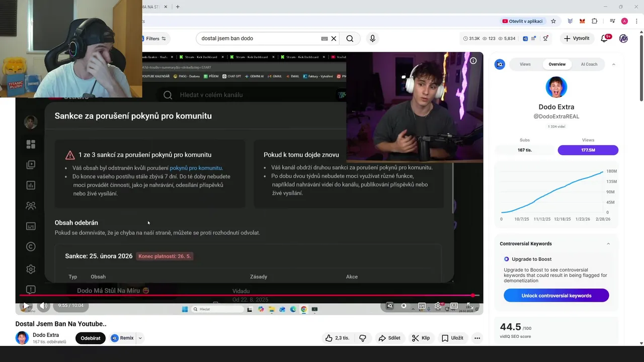Collapse Controversial Keywords section
Image resolution: width=644 pixels, height=362 pixels.
tap(608, 244)
